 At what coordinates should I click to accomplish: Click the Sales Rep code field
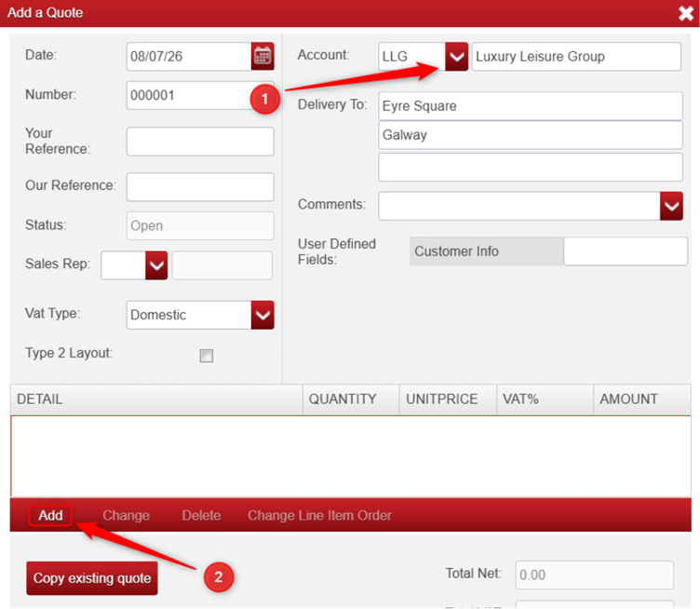click(x=123, y=265)
